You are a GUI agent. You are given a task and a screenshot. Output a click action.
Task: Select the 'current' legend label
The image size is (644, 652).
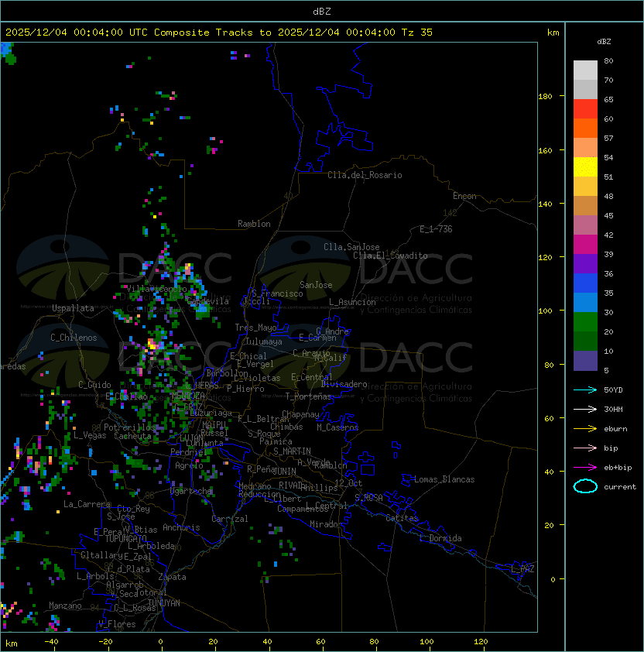coord(620,487)
